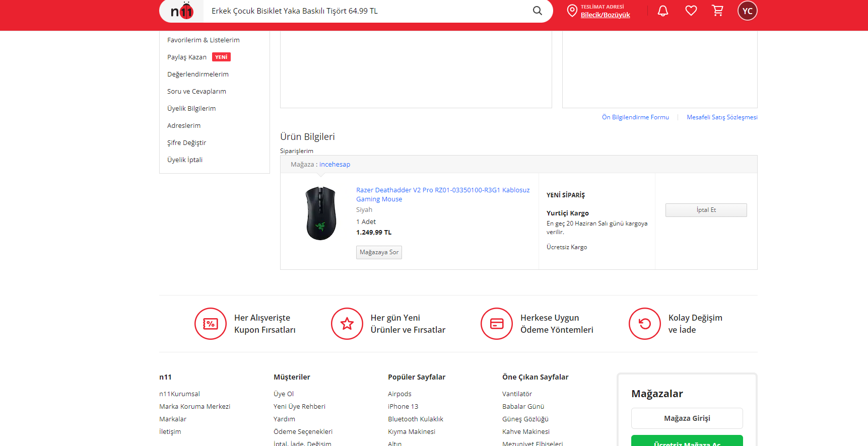Click the Mağazaya Sor button
Screen dimensions: 868x446
(379, 252)
